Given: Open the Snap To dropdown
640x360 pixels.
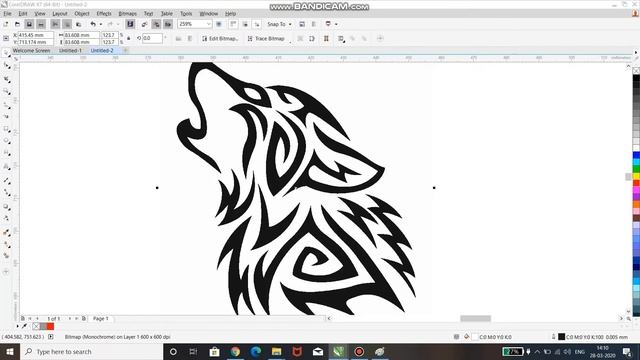Looking at the screenshot, I should click(x=280, y=24).
